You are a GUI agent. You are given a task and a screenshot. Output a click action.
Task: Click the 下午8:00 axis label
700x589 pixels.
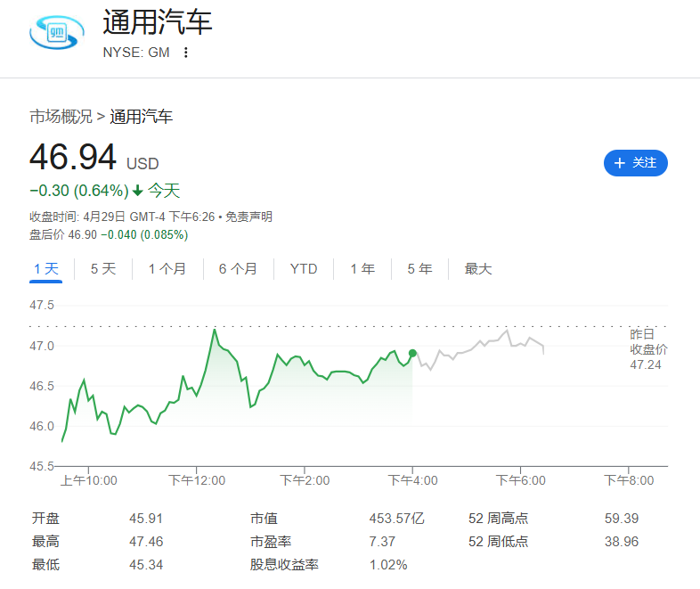click(x=629, y=480)
